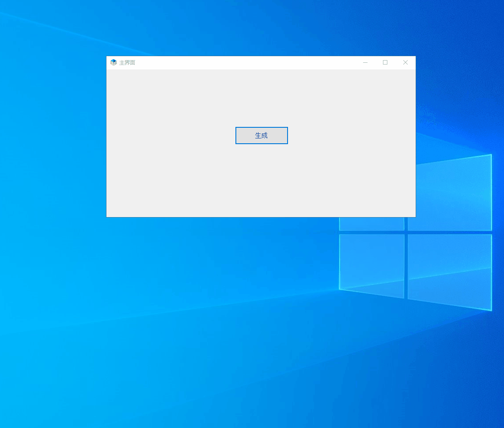Maximize the 主界面 window
The width and height of the screenshot is (504, 428).
385,62
